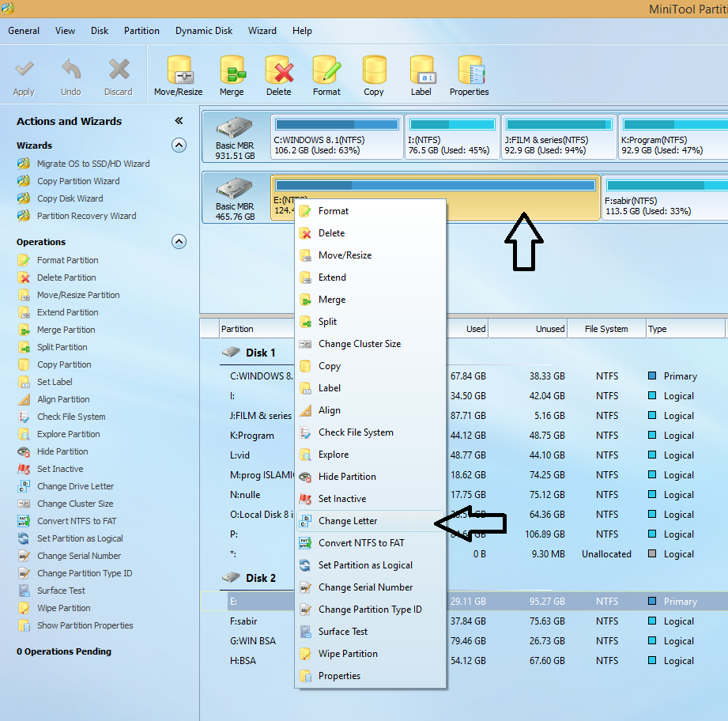Choose Split in the context menu
Viewport: 728px width, 721px height.
tap(371, 322)
